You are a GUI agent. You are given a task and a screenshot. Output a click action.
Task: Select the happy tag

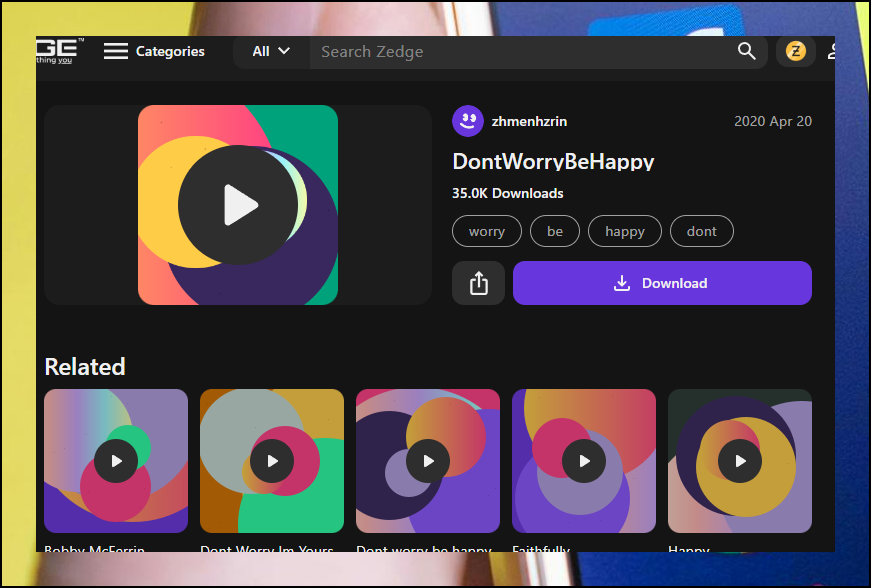click(x=625, y=231)
